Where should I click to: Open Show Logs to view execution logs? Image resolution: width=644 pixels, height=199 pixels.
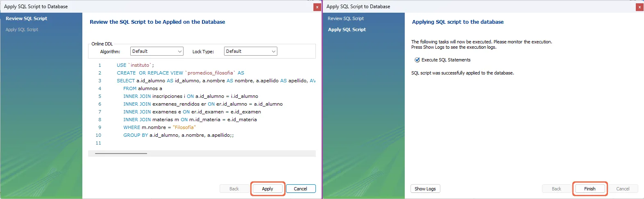[425, 189]
